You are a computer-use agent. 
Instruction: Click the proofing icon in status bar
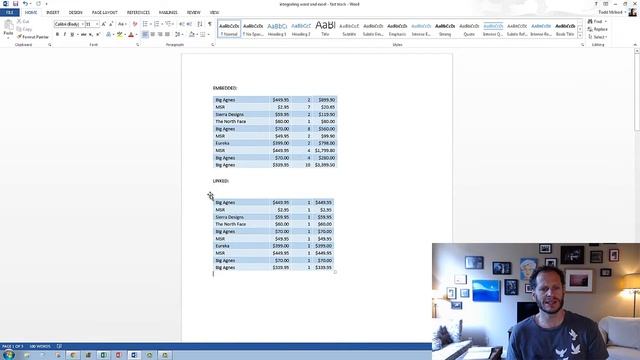(59, 346)
